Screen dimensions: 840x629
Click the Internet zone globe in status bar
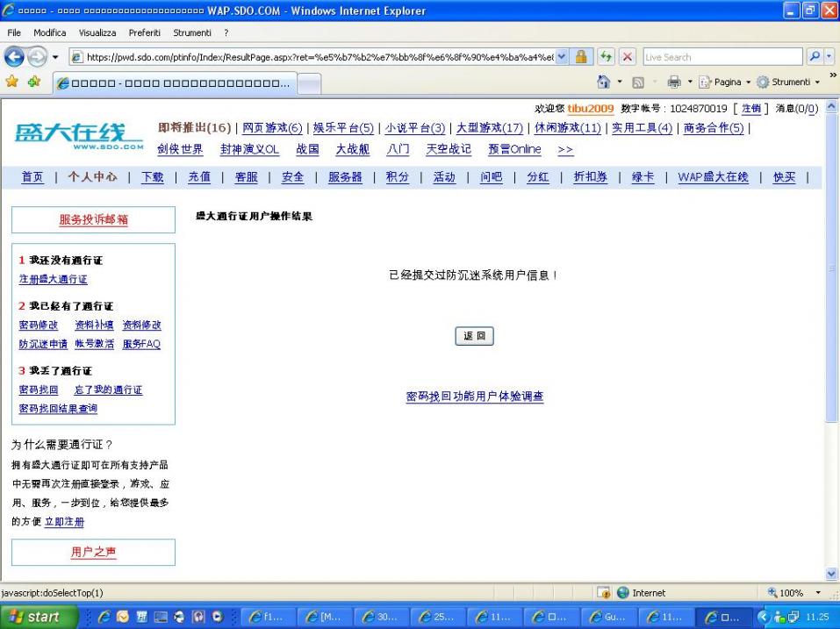pos(623,593)
